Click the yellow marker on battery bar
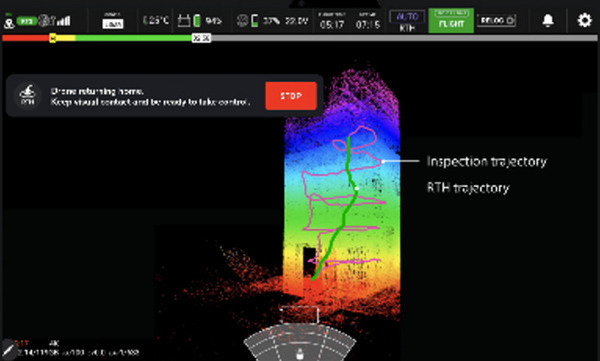Image resolution: width=600 pixels, height=361 pixels. click(53, 38)
